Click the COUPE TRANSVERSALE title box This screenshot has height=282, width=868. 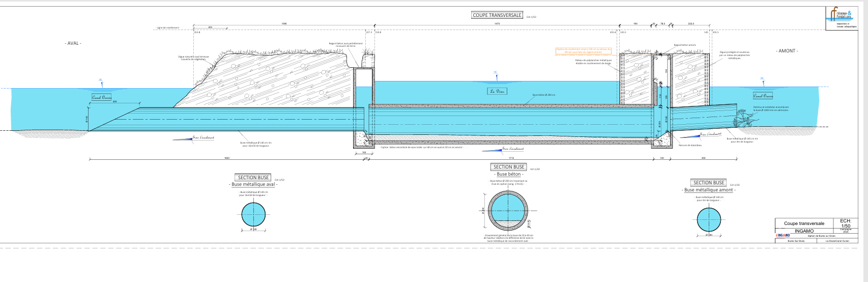tap(497, 15)
